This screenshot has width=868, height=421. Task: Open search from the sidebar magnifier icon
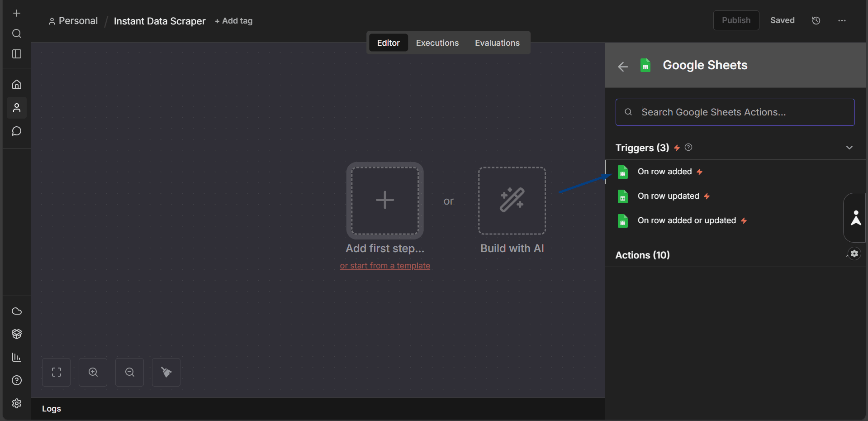(x=17, y=33)
